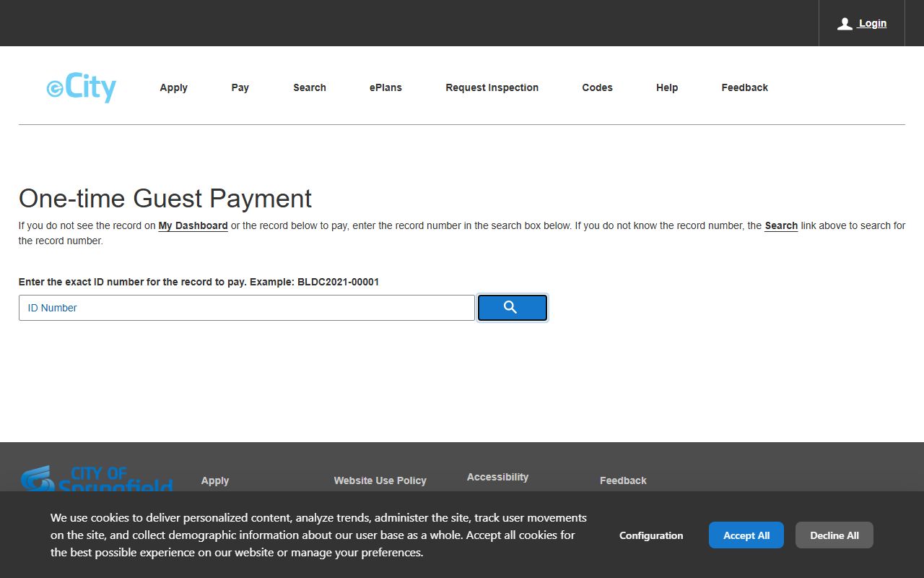924x578 pixels.
Task: Follow the My Dashboard link
Action: click(x=193, y=225)
